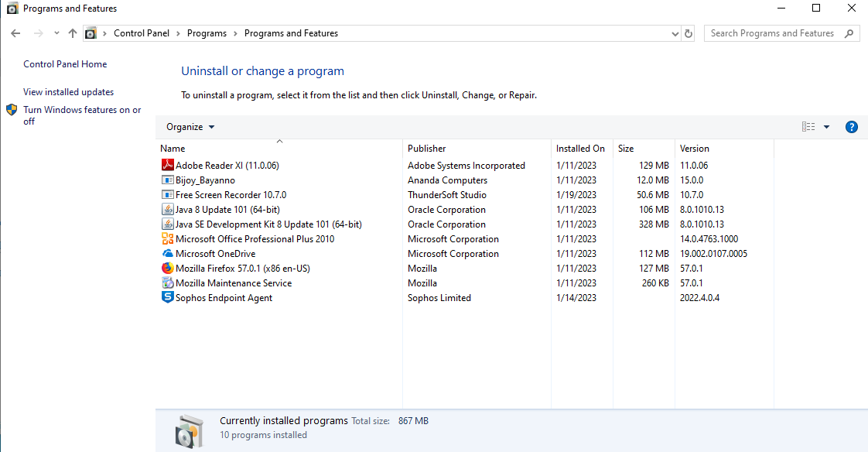Click the Control Panel icon in address bar
This screenshot has width=868, height=452.
91,33
